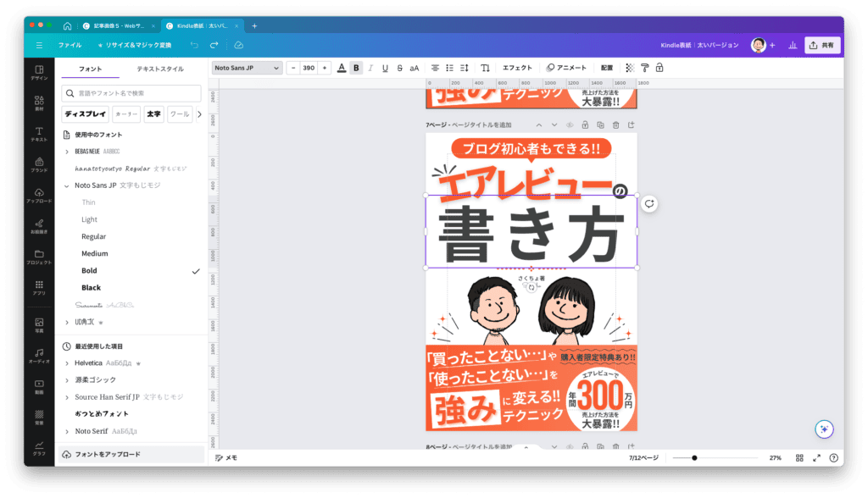Expand the UD角ゴ font family
Image resolution: width=868 pixels, height=498 pixels.
point(67,322)
